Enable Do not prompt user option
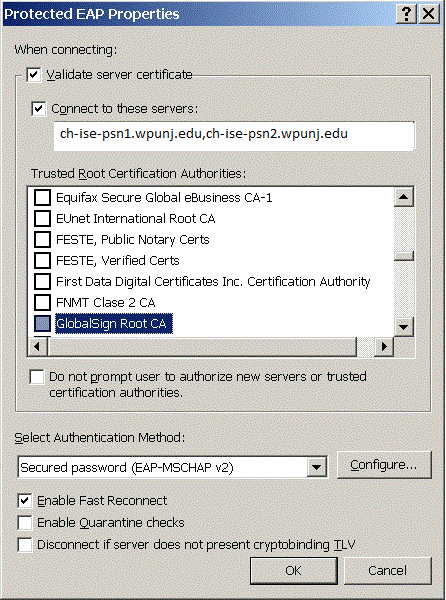The height and width of the screenshot is (600, 446). [37, 377]
